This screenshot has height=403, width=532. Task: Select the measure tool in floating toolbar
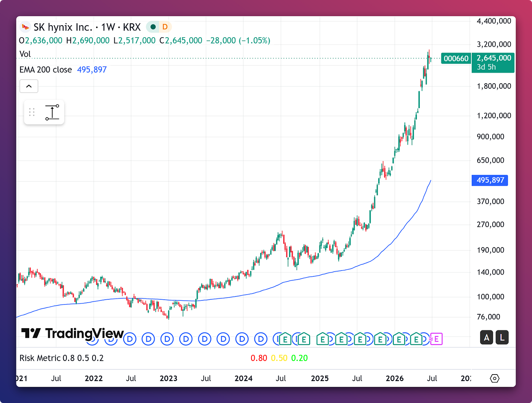[x=52, y=112]
